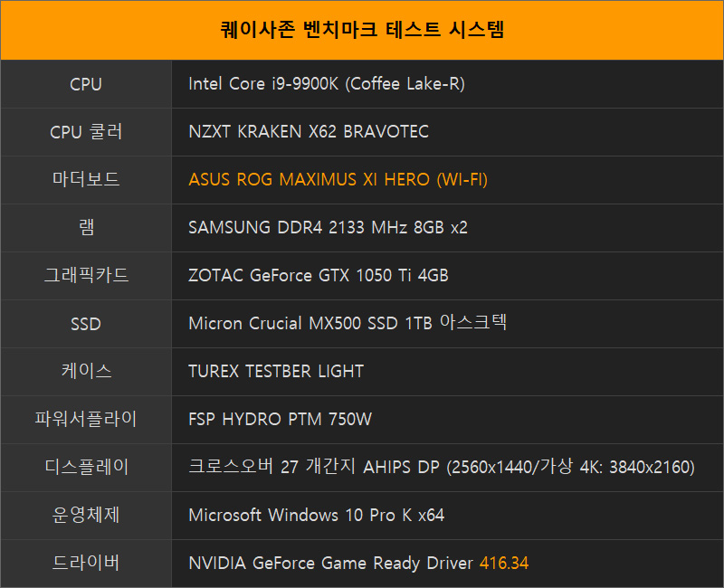Click the ASUS ROG MAXIMUS XI HERO link
This screenshot has width=724, height=588.
point(337,180)
